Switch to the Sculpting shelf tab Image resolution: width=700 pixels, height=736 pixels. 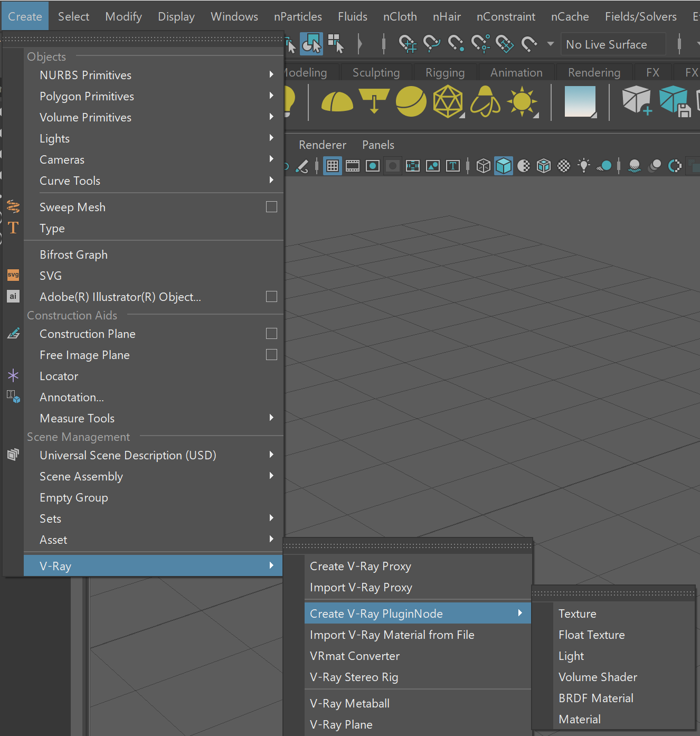point(376,73)
